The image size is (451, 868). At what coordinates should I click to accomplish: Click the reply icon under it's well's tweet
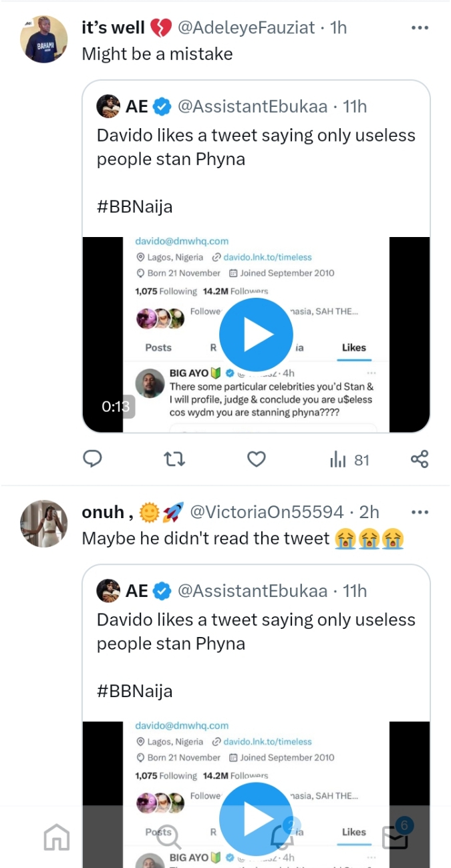coord(93,459)
